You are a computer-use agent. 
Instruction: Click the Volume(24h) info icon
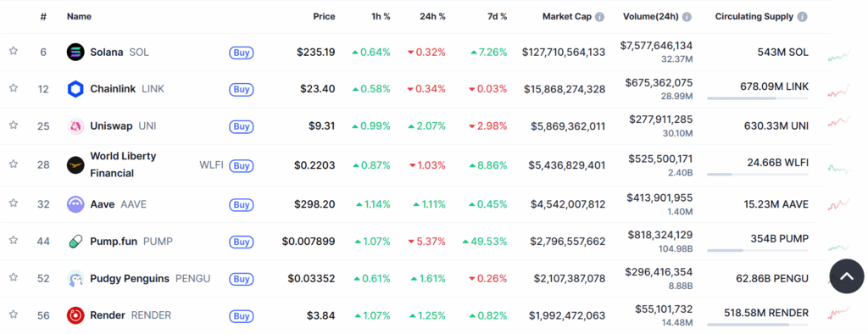(x=687, y=17)
